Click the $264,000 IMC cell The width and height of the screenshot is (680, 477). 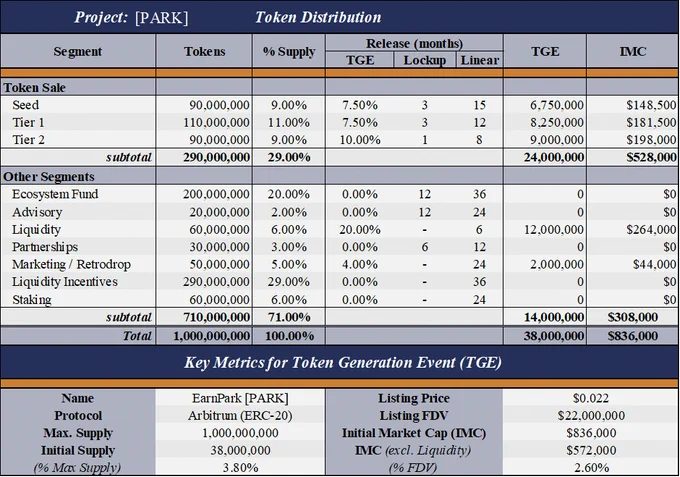tap(651, 230)
